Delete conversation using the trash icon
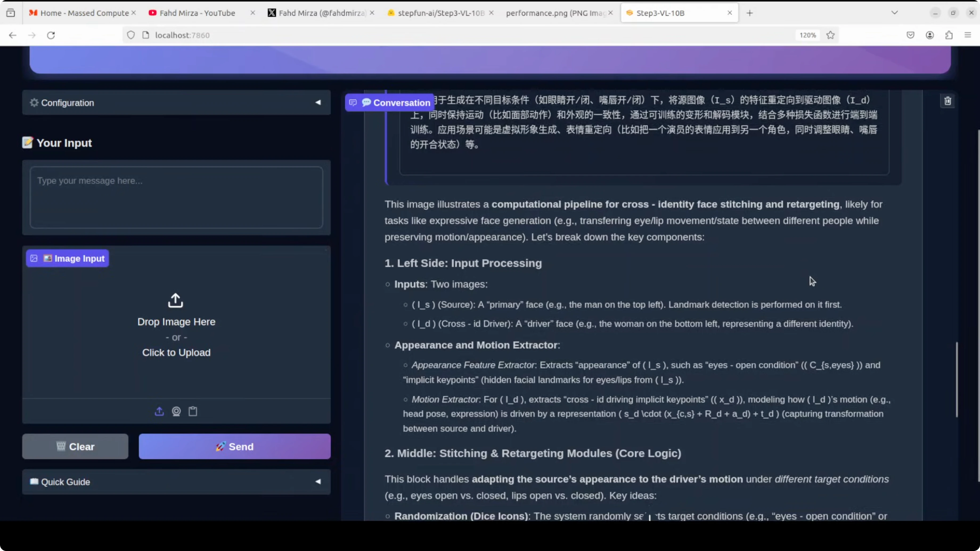This screenshot has width=980, height=551. pos(947,101)
